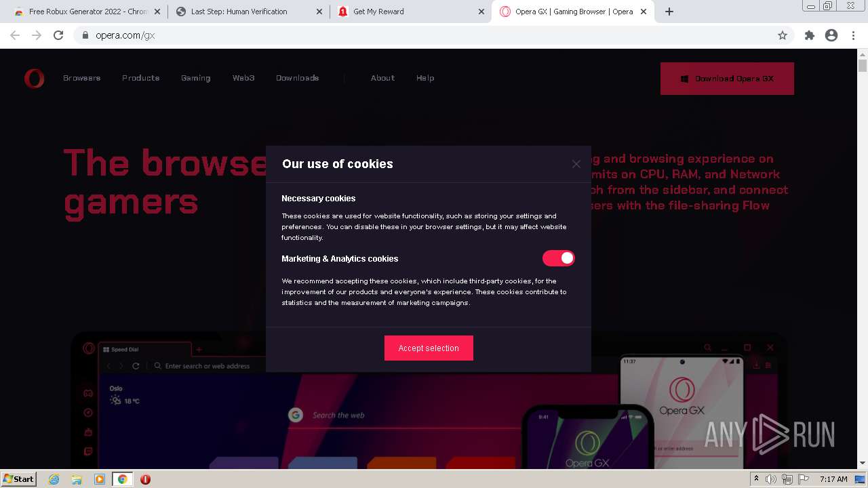Click the Opera logo in site header
868x488 pixels.
(34, 79)
